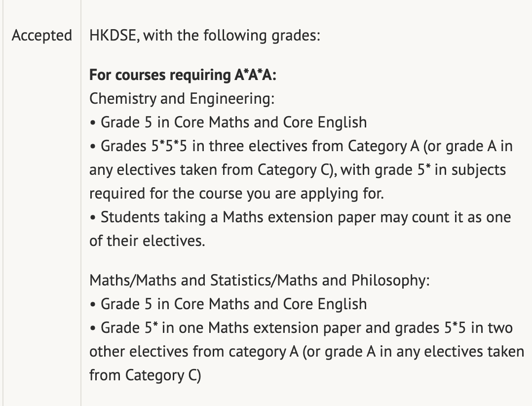Click 'For courses requiring A*A*A:' heading
The image size is (532, 406).
tap(183, 75)
